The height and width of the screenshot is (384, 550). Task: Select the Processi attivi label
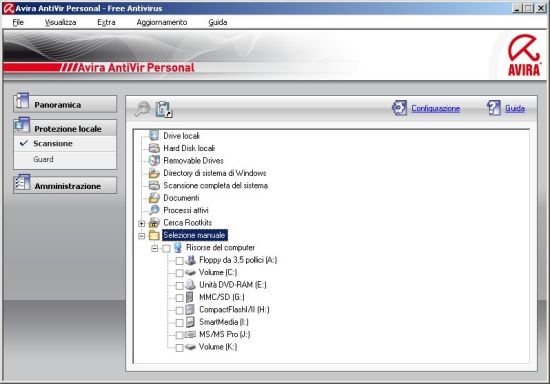[186, 210]
